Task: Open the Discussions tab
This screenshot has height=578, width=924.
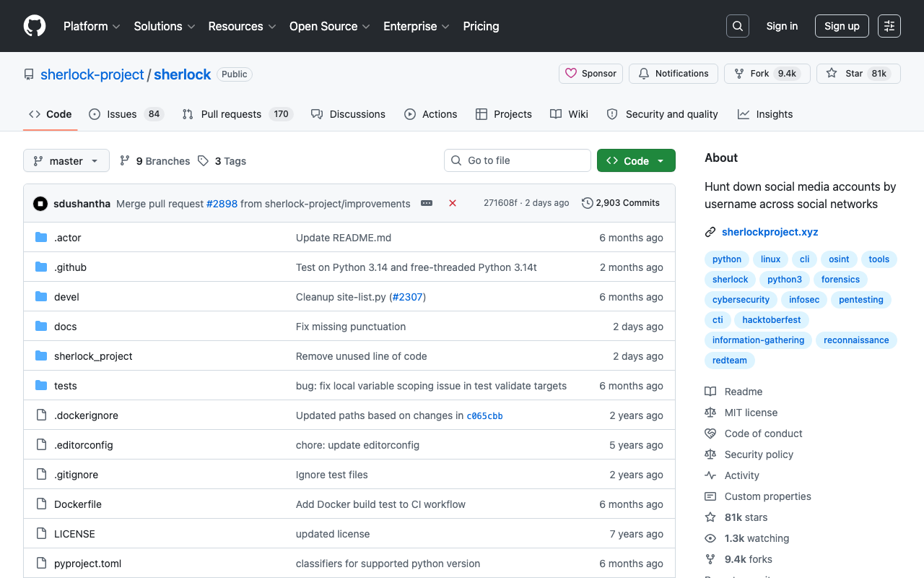Action: click(x=348, y=114)
